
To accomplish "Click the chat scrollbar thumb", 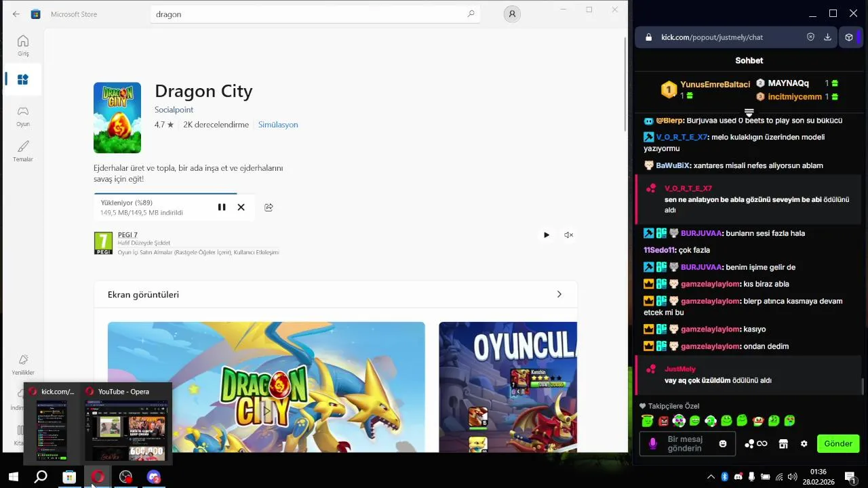I will coord(863,386).
